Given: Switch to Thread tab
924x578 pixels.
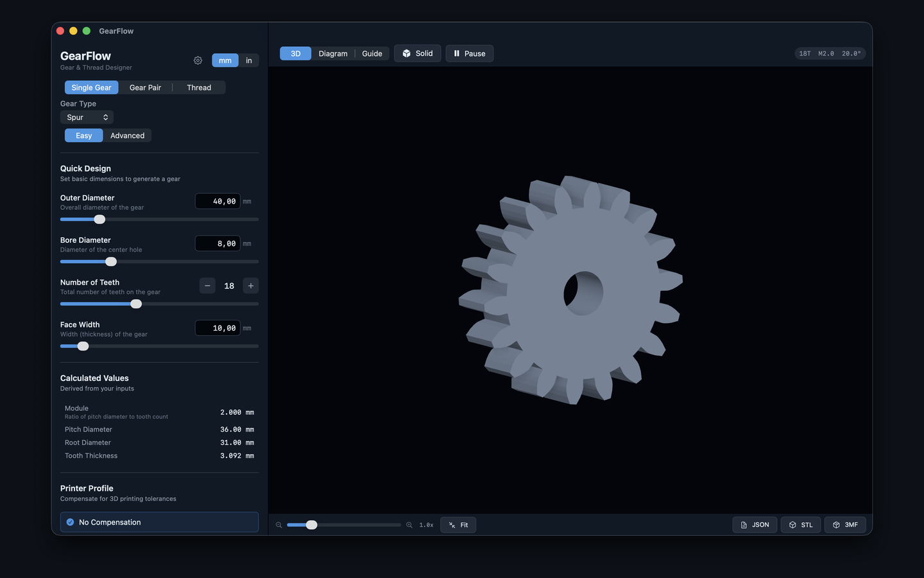Looking at the screenshot, I should tap(199, 87).
